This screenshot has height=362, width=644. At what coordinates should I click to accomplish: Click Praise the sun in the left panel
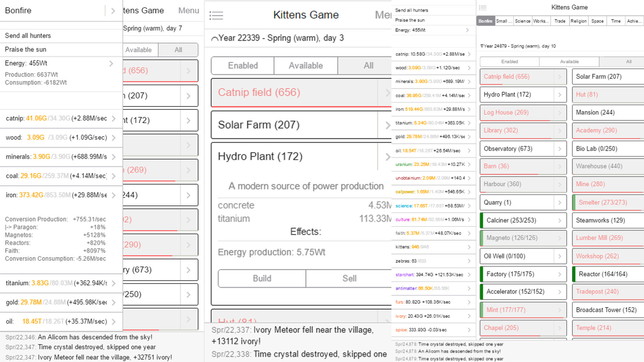tap(61, 50)
